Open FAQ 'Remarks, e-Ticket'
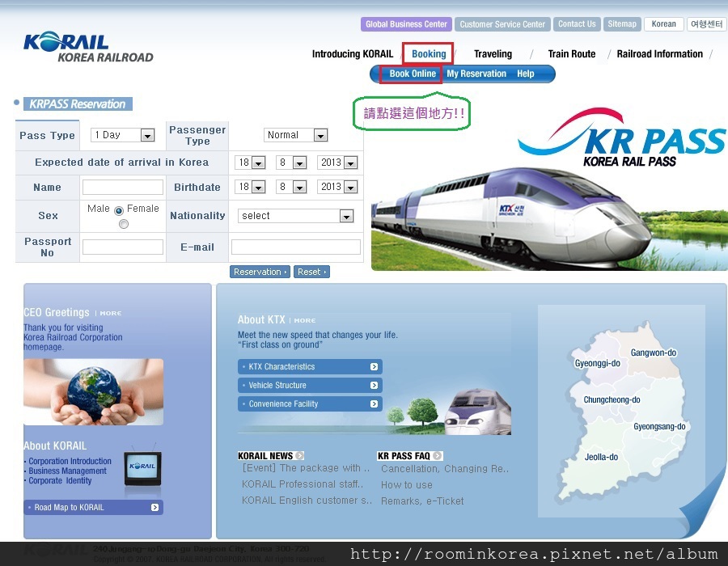This screenshot has height=566, width=728. click(422, 501)
